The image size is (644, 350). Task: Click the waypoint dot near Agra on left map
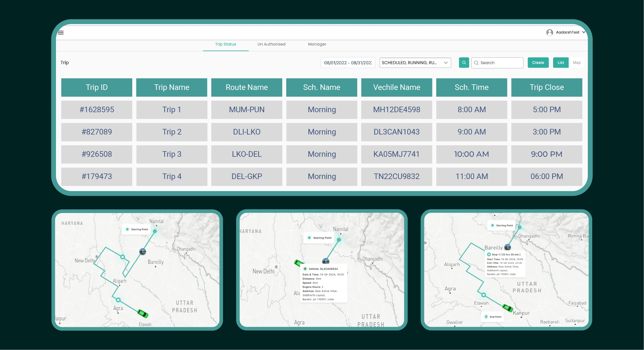pos(118,300)
